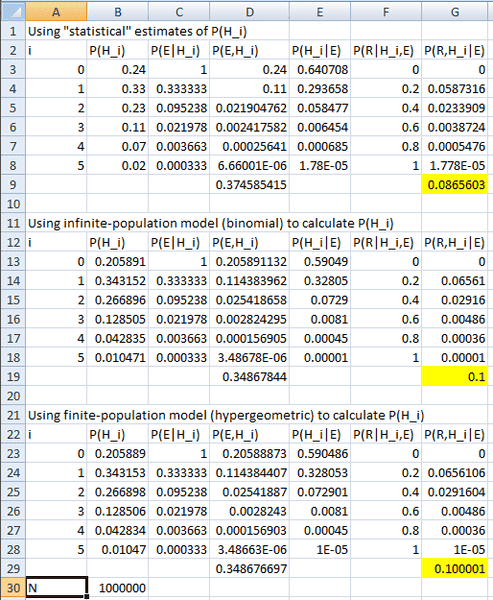Click yellow highlighted cell 0.1
Screen dimensions: 493x600
(455, 377)
